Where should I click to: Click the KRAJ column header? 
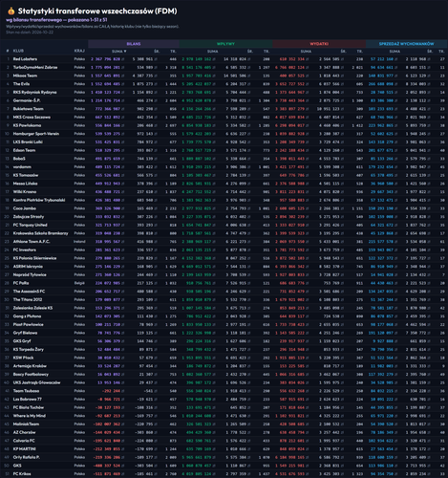point(79,51)
